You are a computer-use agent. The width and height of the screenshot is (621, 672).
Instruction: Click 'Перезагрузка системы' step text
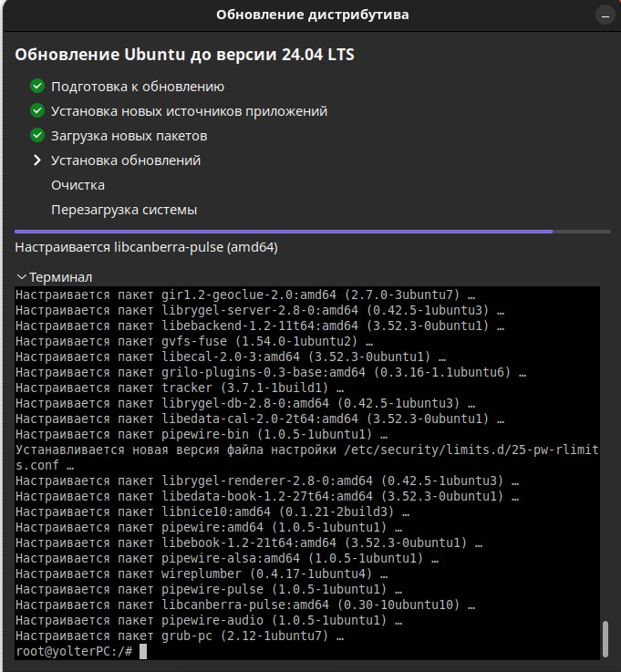click(x=124, y=210)
